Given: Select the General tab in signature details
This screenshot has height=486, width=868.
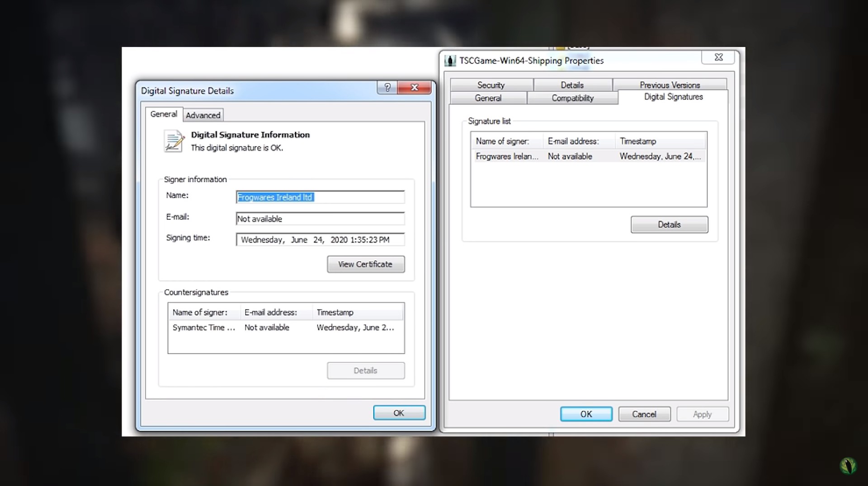Looking at the screenshot, I should tap(164, 114).
